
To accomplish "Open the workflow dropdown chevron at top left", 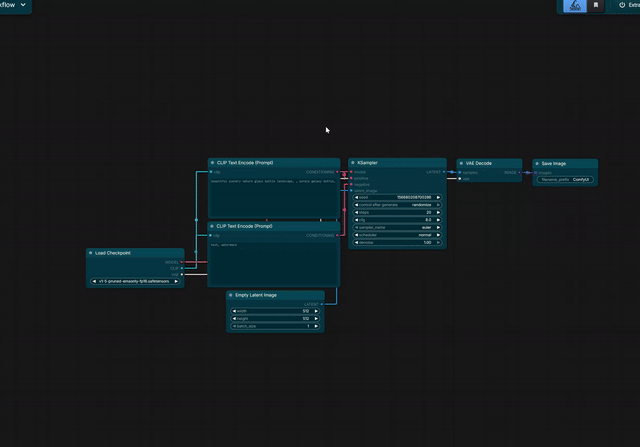I will pos(23,5).
